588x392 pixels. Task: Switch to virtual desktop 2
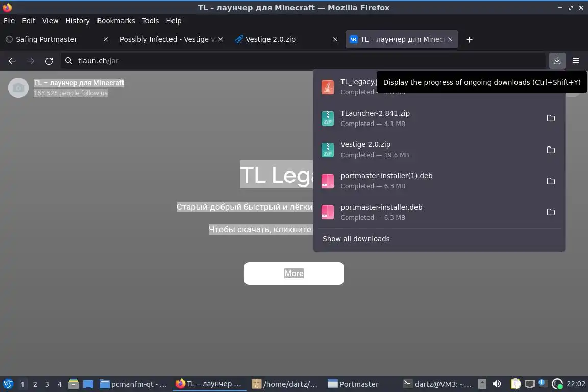click(x=35, y=384)
